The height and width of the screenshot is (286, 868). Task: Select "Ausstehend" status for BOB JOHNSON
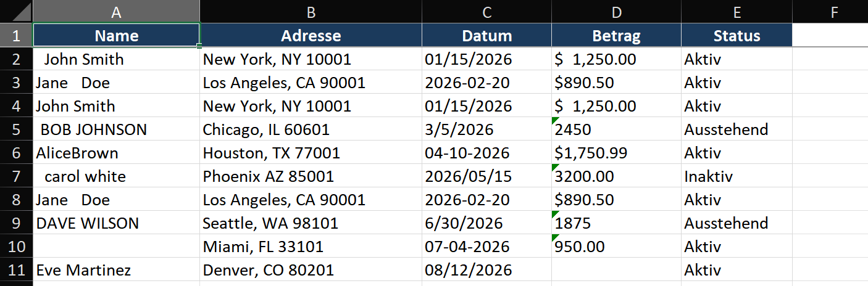(737, 129)
